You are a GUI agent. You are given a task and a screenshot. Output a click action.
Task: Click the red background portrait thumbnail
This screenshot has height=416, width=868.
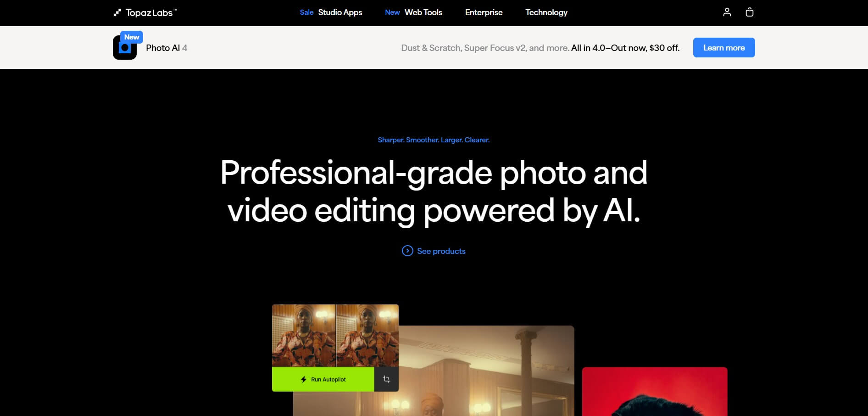tap(655, 392)
